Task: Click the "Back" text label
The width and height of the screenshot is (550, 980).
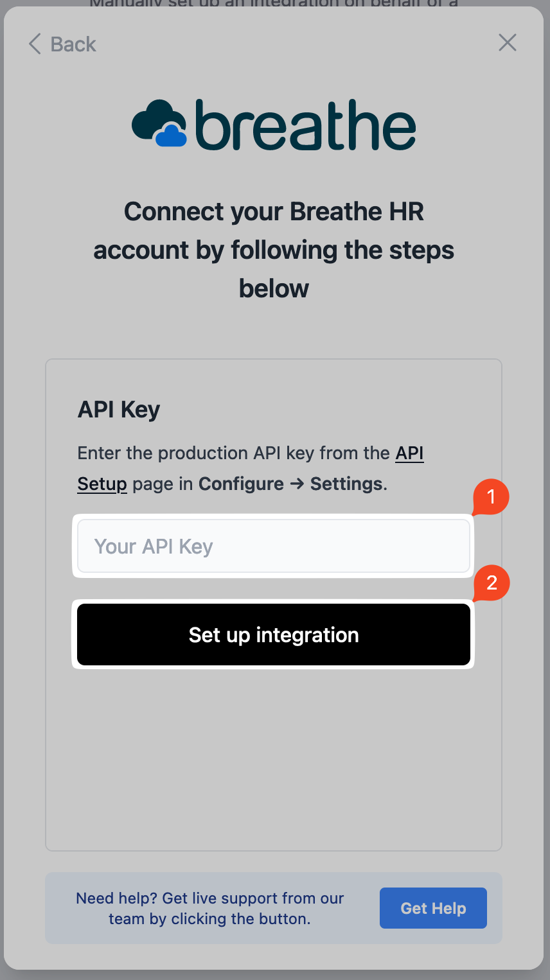Action: point(73,44)
